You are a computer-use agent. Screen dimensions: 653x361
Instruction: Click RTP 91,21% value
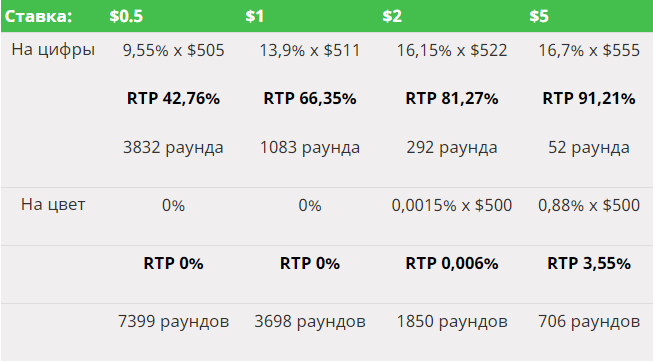pyautogui.click(x=589, y=99)
